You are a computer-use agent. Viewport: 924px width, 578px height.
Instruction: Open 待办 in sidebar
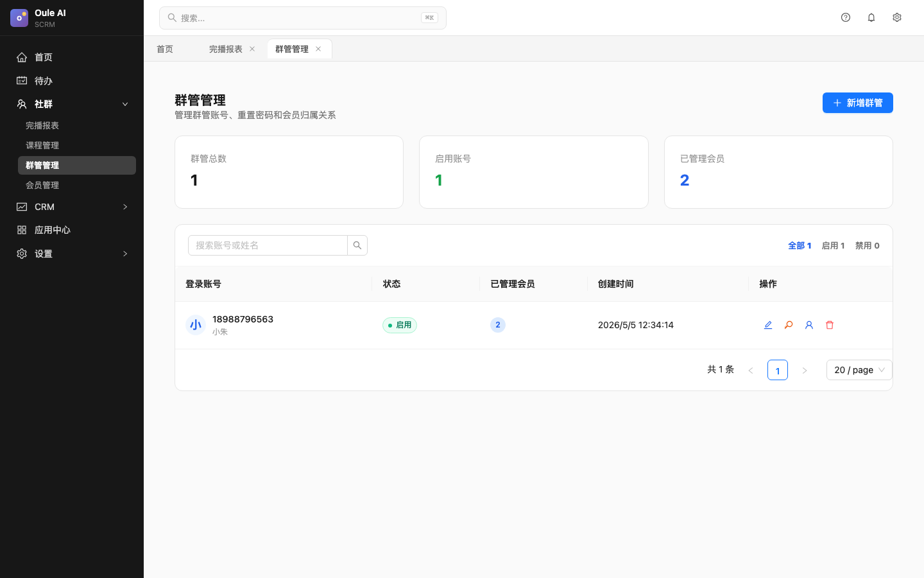[72, 81]
